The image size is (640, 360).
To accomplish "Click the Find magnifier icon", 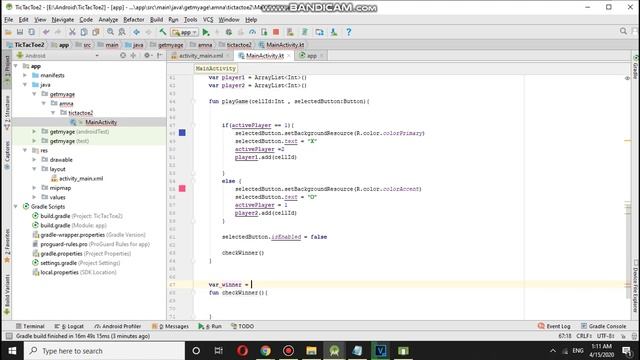I will [x=110, y=32].
